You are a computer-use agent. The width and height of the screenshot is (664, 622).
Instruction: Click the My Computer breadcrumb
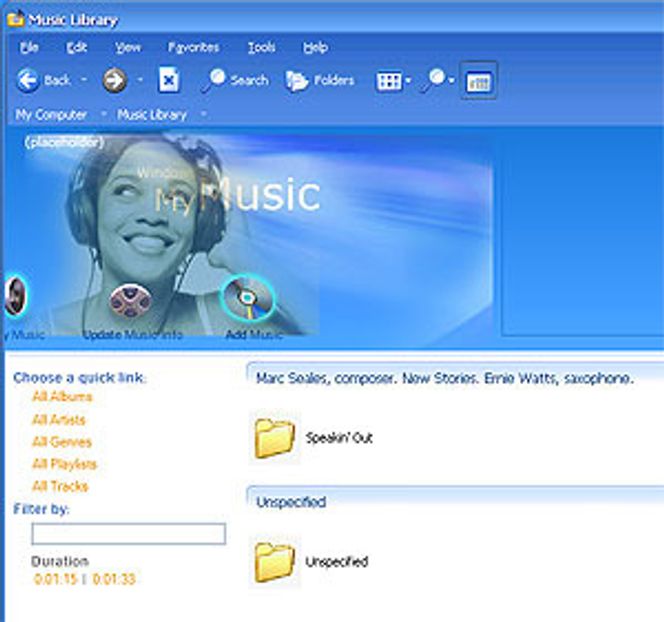(51, 114)
